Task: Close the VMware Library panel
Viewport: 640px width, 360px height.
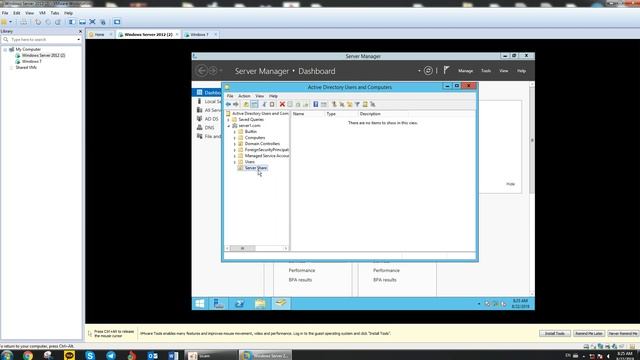Action: pos(80,31)
